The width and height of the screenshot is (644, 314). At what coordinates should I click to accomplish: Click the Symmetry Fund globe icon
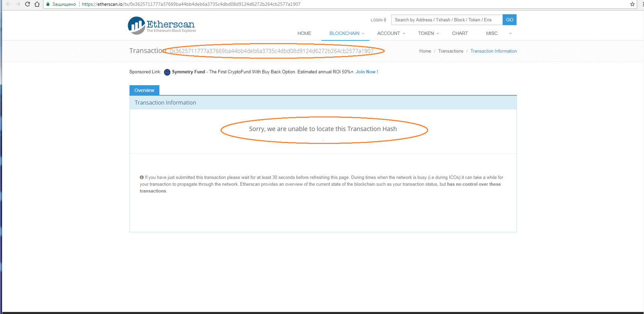click(167, 72)
